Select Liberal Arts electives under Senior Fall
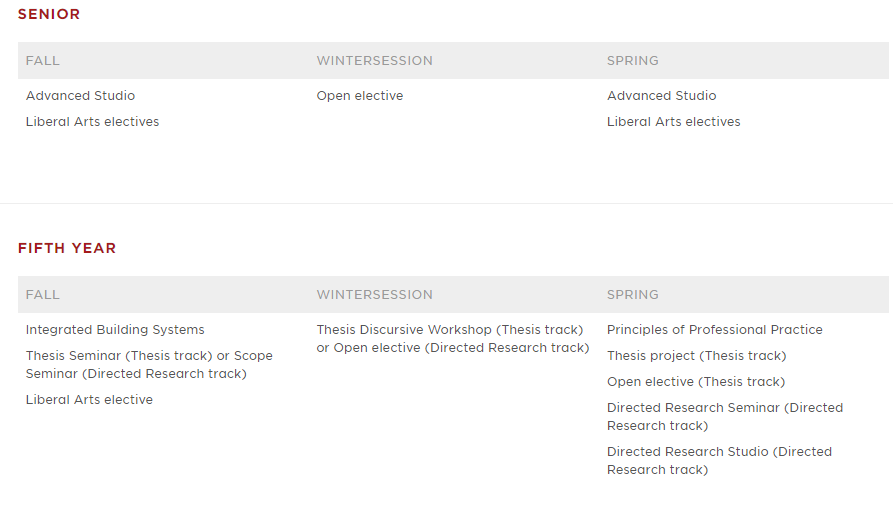Image resolution: width=893 pixels, height=515 pixels. point(92,122)
